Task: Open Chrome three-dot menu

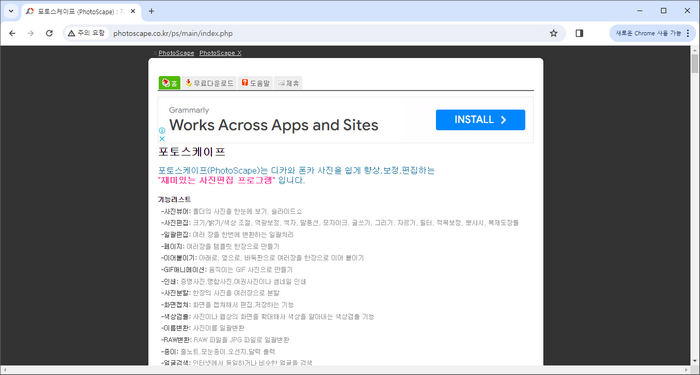Action: tap(688, 33)
